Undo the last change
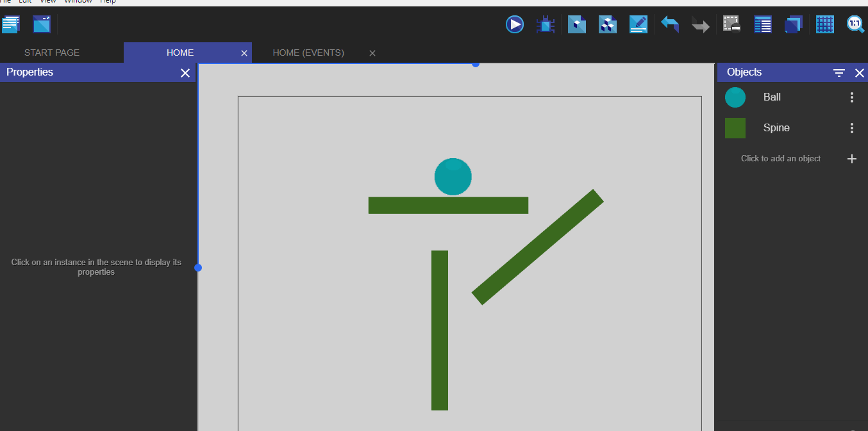Image resolution: width=868 pixels, height=431 pixels. 669,24
